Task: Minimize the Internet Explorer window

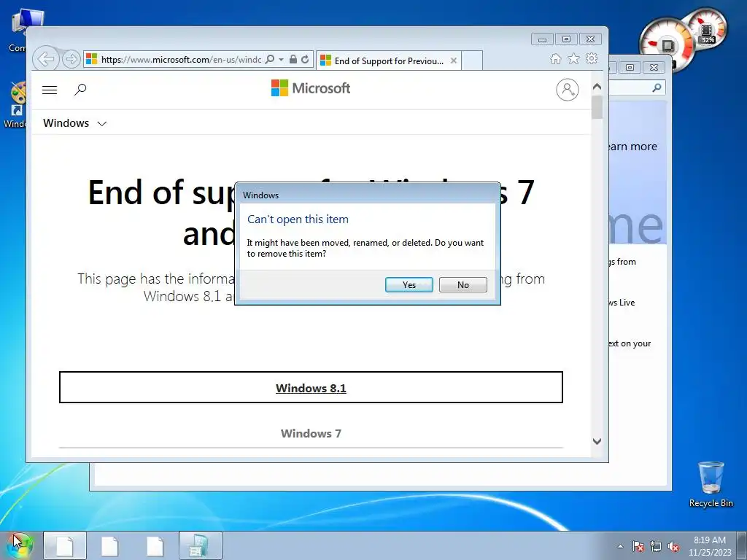Action: [x=542, y=39]
